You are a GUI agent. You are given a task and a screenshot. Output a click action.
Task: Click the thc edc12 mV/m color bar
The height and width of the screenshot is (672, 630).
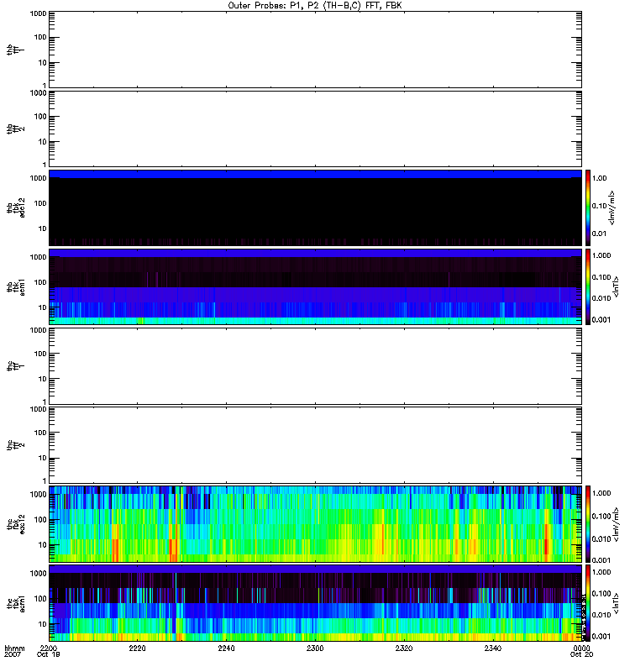[x=589, y=523]
